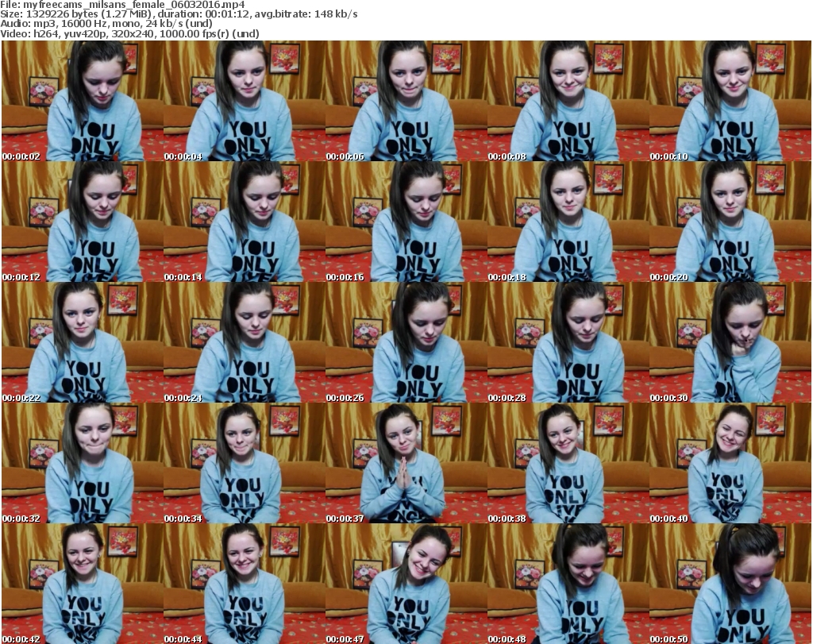Open the thumbnail marked 00:00:08

(568, 102)
